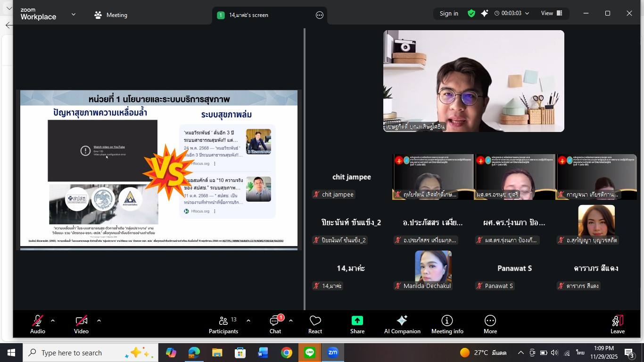Click the encryption shield icon
This screenshot has height=362, width=644.
click(x=471, y=13)
